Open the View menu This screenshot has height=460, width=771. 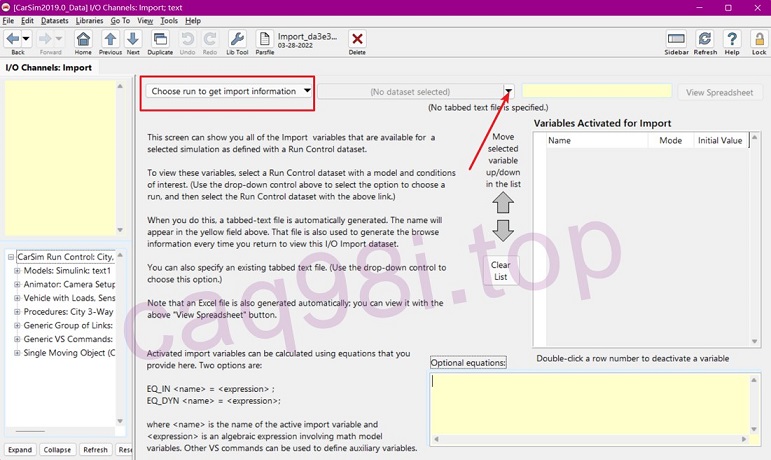click(145, 21)
